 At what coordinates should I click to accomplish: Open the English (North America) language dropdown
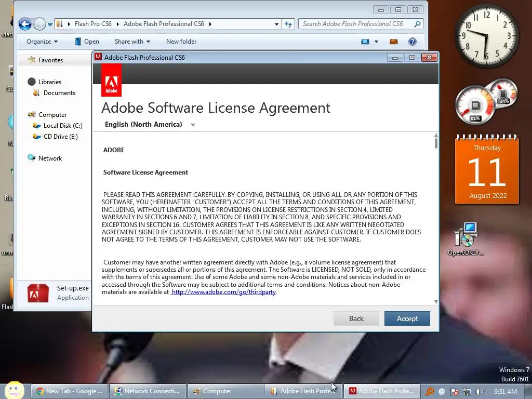pos(150,125)
